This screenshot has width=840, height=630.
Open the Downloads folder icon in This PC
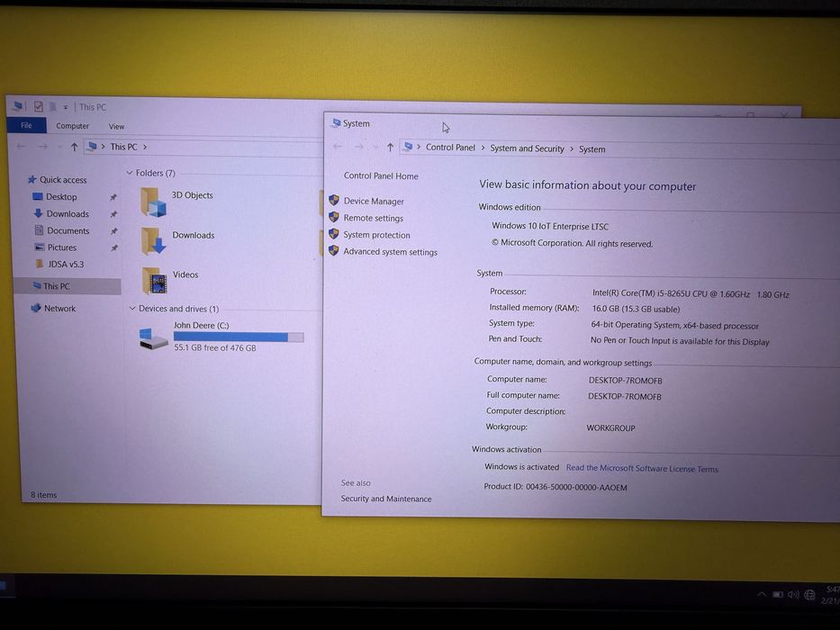coord(154,241)
